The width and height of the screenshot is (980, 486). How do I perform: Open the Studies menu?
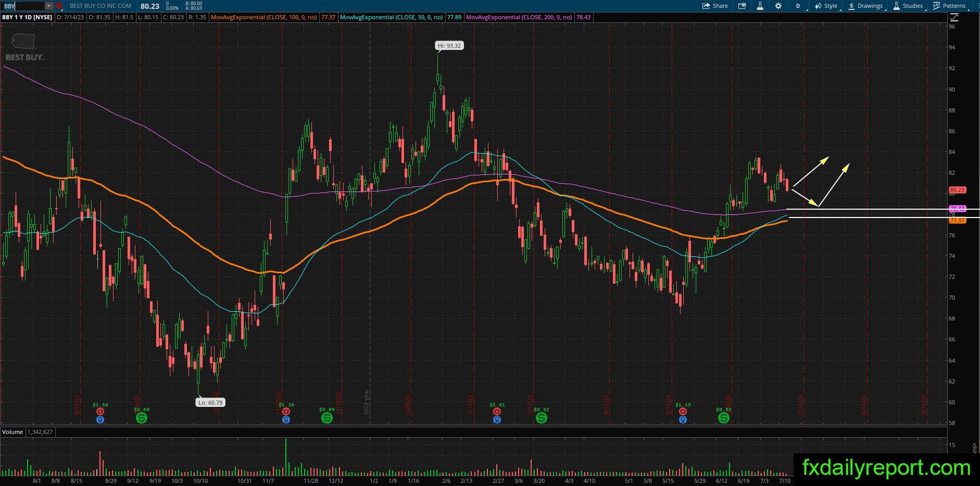(908, 6)
